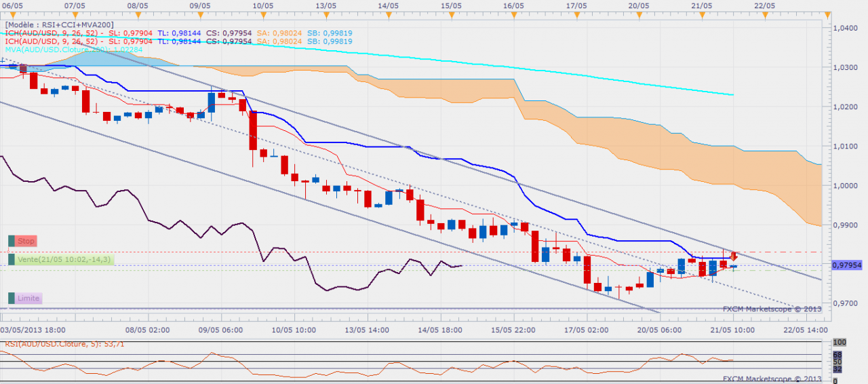The image size is (868, 384).
Task: Click the RSI scale value 100
Action: pos(840,343)
